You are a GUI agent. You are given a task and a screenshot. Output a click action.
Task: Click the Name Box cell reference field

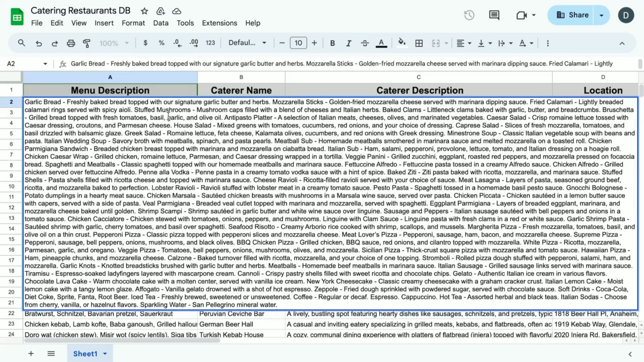coord(27,64)
